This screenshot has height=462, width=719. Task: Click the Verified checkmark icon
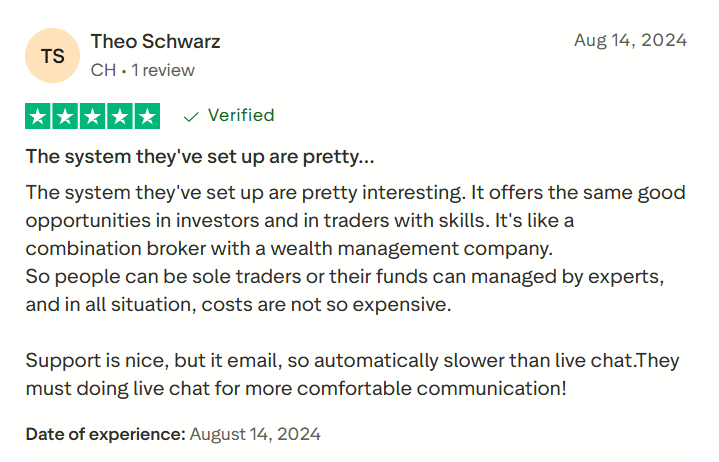[190, 116]
